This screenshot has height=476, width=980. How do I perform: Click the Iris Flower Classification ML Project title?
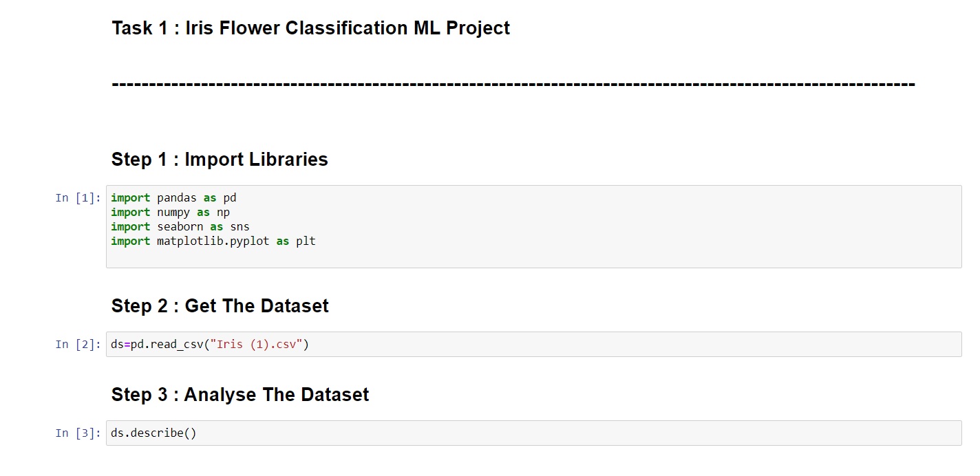[310, 28]
